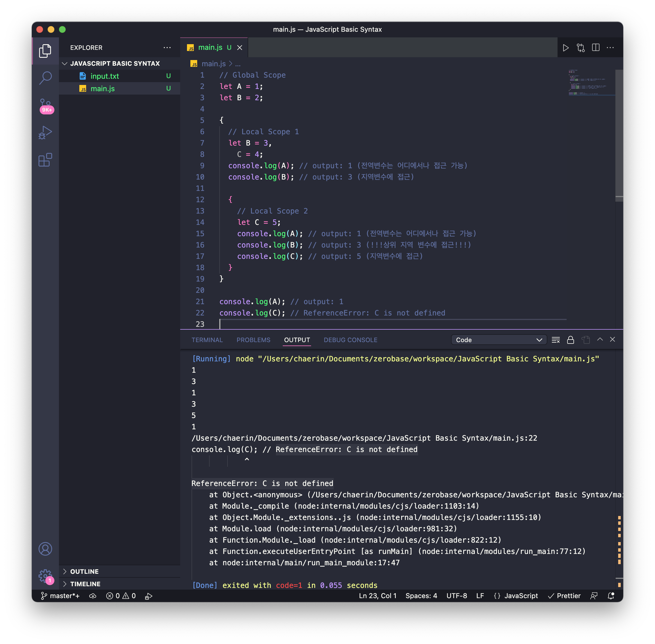Collapse JAVASCRIPT BASIC SYNTAX folder
The image size is (655, 644).
(x=115, y=64)
